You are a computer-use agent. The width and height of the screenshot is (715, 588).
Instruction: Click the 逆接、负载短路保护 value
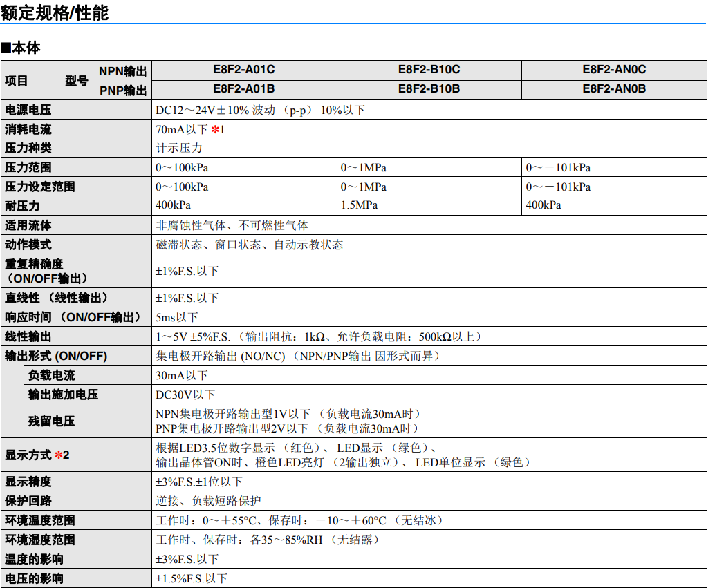208,501
